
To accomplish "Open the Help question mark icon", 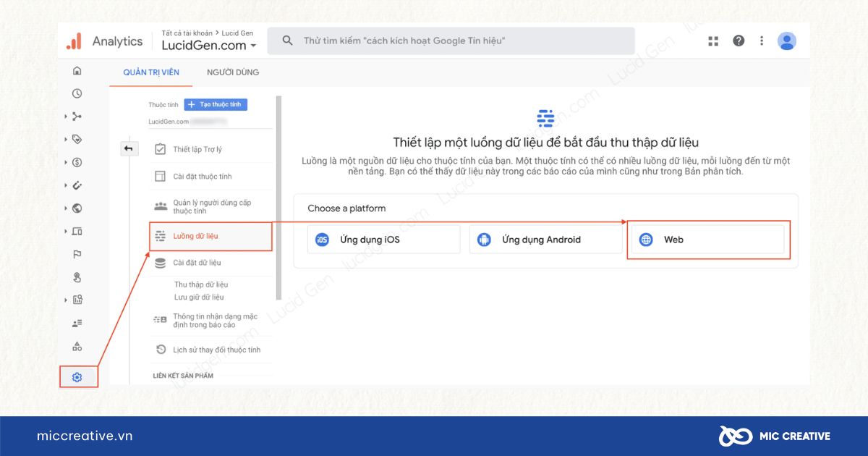I will click(739, 41).
